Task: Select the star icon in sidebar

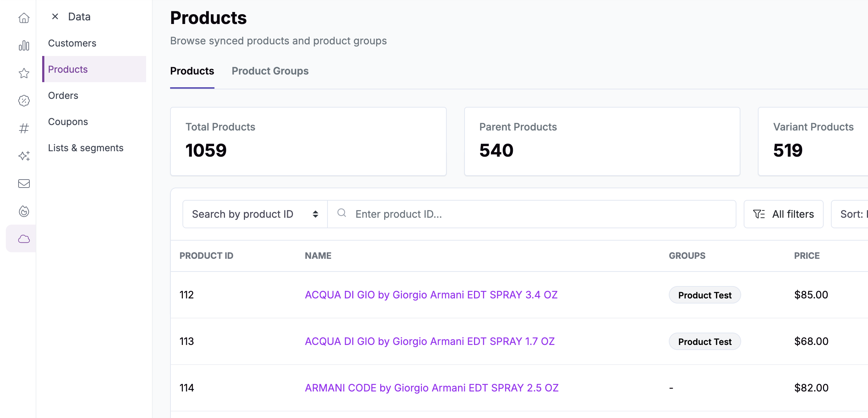Action: (x=24, y=73)
